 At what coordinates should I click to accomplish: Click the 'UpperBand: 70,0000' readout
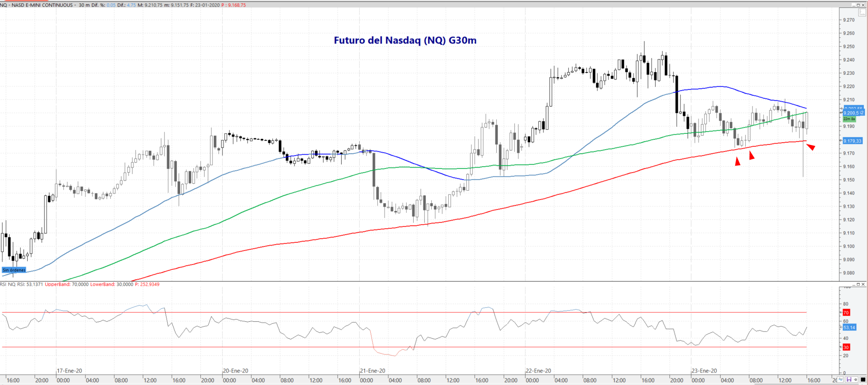(x=66, y=284)
